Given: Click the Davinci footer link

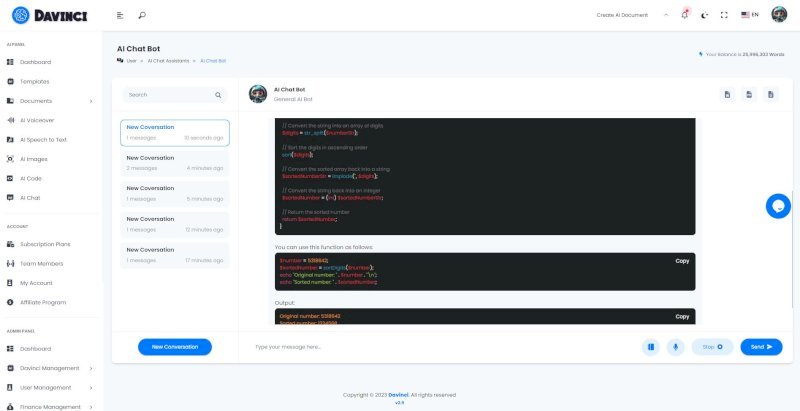Looking at the screenshot, I should (x=398, y=395).
